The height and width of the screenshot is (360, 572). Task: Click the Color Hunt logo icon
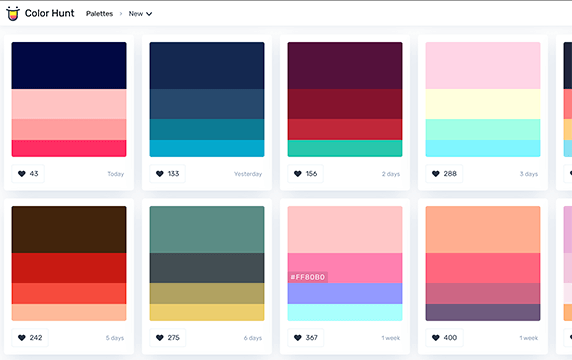13,13
